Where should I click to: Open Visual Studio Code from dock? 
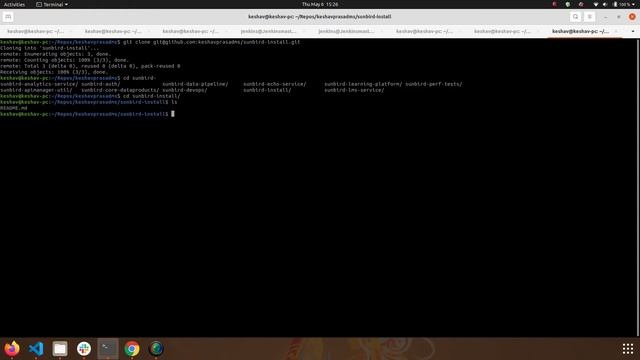(36, 349)
